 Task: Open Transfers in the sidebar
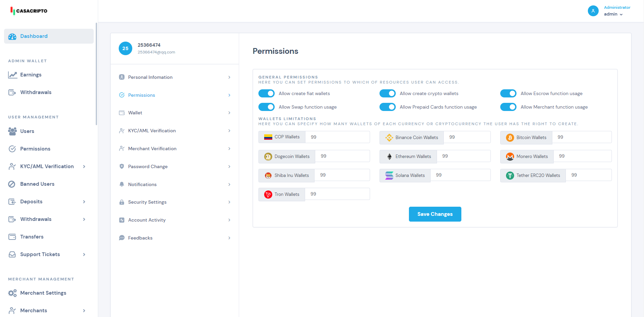(32, 237)
